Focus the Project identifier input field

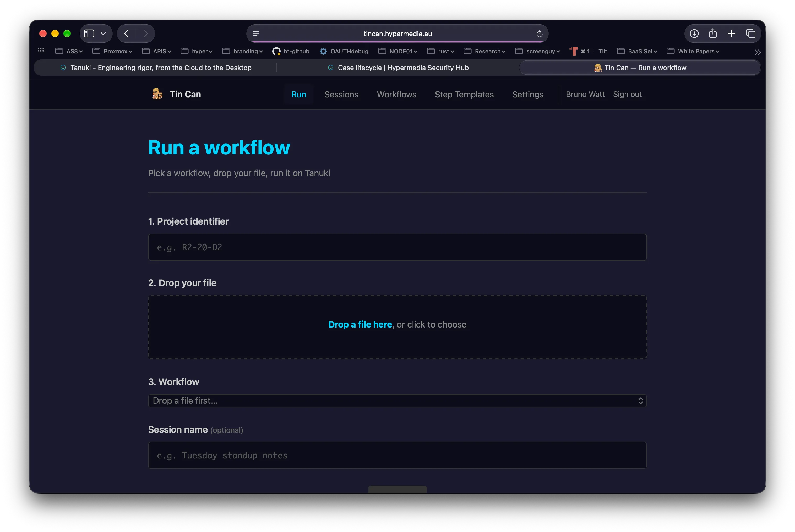[397, 247]
